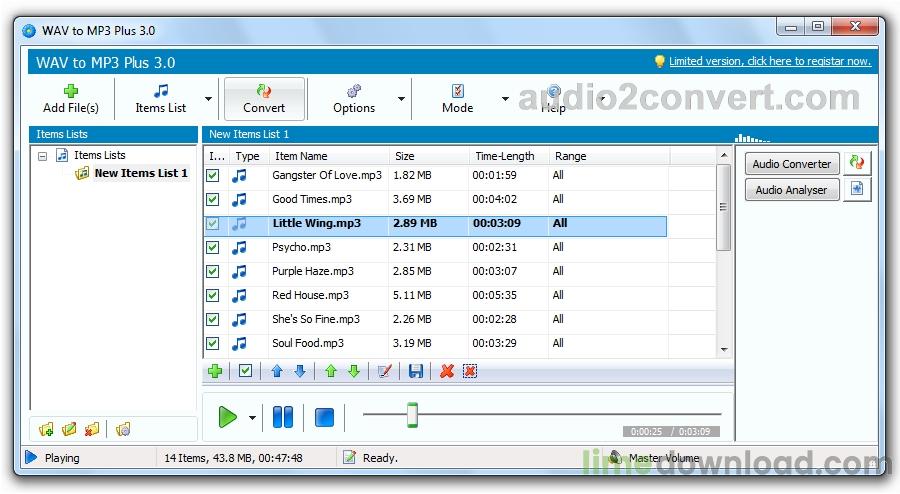Click the music note icon for Soul Food.mp3
This screenshot has width=900, height=494.
[239, 344]
